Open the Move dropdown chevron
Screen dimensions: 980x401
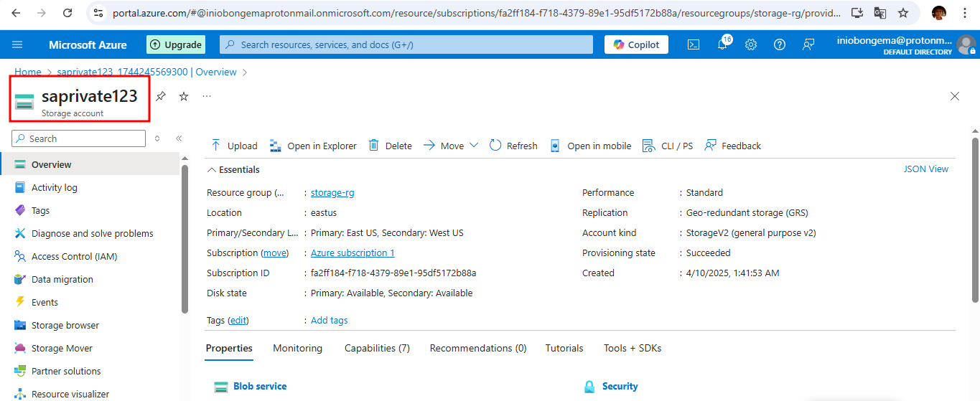[474, 146]
